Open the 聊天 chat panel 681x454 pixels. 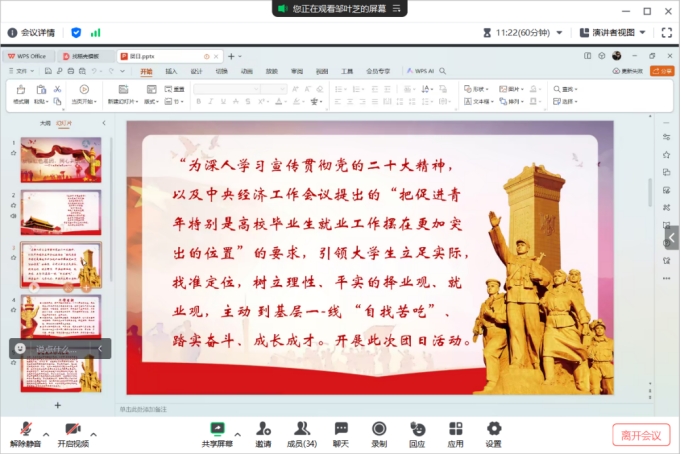pos(341,431)
